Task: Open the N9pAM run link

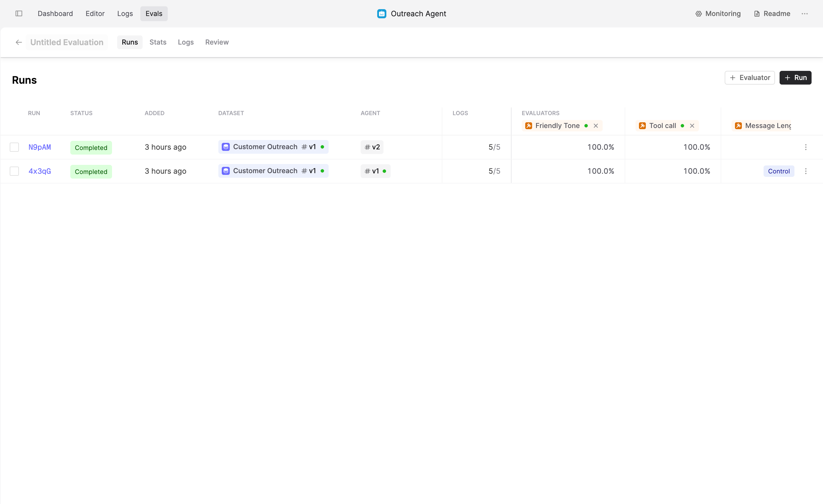Action: click(40, 147)
